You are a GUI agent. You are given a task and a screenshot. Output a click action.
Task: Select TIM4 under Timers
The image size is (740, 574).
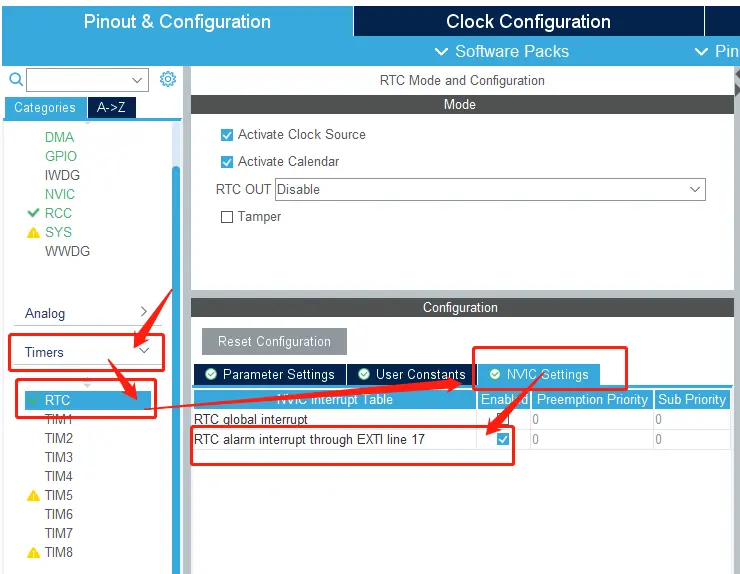pyautogui.click(x=59, y=476)
